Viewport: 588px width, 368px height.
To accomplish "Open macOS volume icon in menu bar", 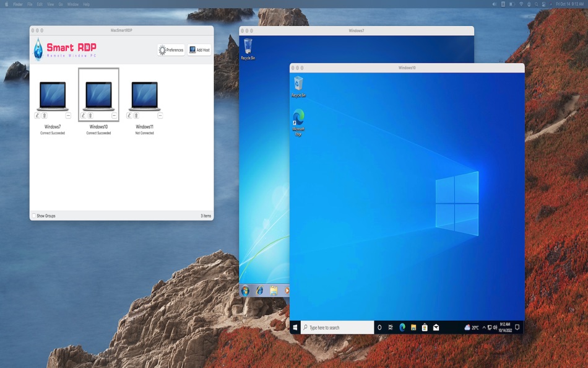I will coord(495,4).
